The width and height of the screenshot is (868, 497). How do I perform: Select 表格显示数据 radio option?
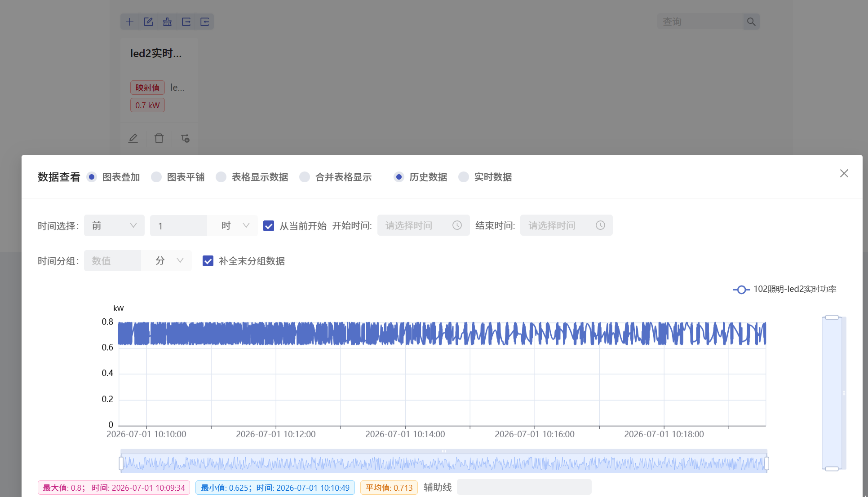click(x=221, y=177)
